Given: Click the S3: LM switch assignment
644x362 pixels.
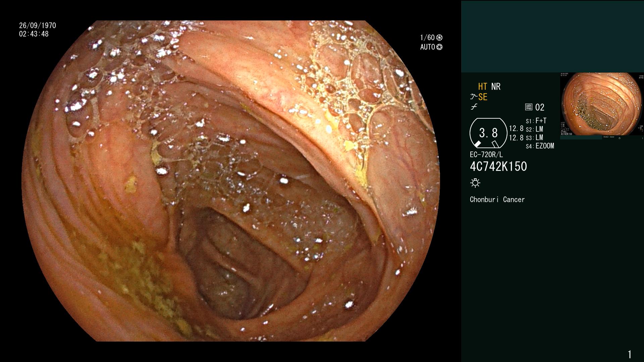Looking at the screenshot, I should pyautogui.click(x=535, y=137).
